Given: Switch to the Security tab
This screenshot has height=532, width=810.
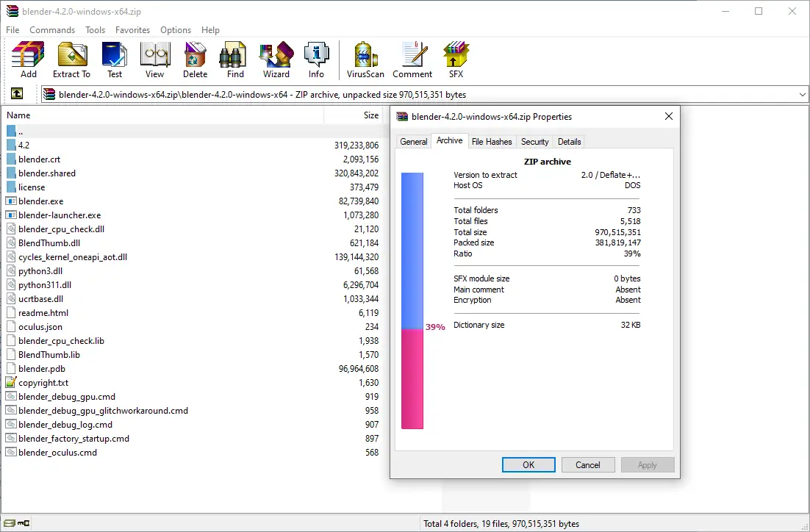Looking at the screenshot, I should 534,142.
